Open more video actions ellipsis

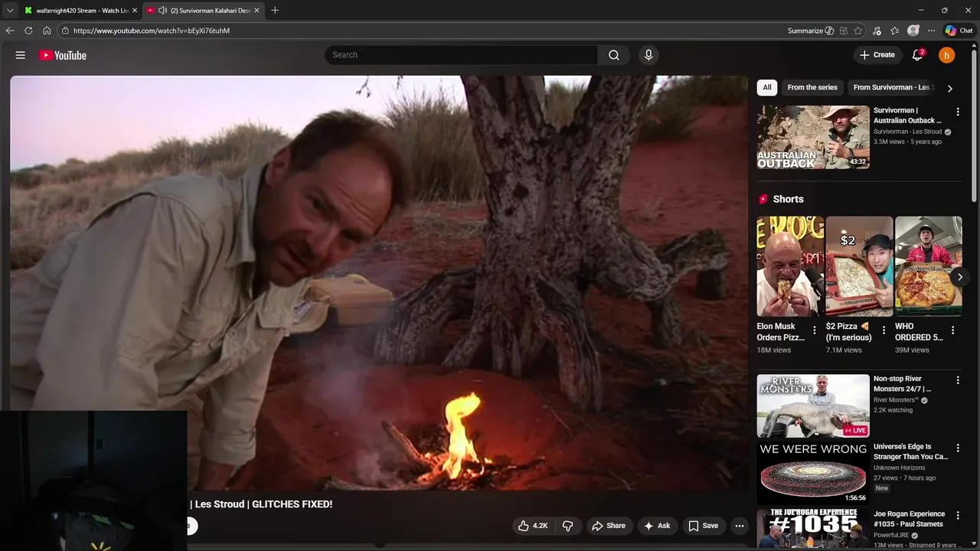pyautogui.click(x=739, y=526)
